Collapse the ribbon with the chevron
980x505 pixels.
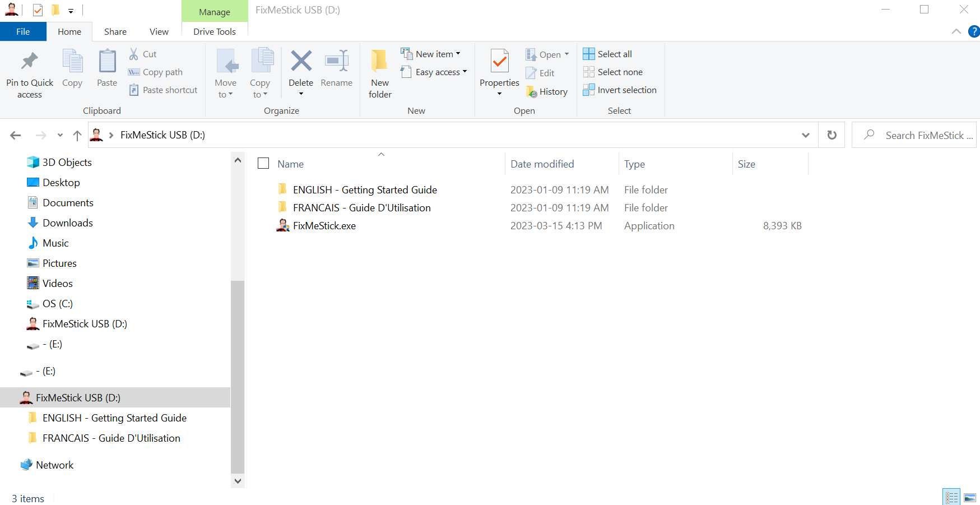pos(956,31)
